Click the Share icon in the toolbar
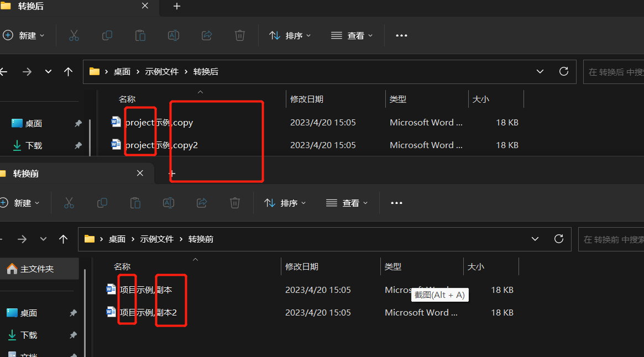 (206, 35)
